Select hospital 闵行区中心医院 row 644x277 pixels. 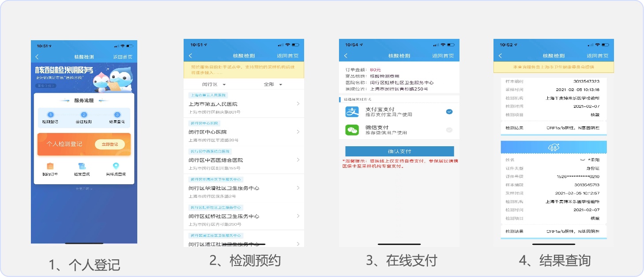pyautogui.click(x=244, y=132)
